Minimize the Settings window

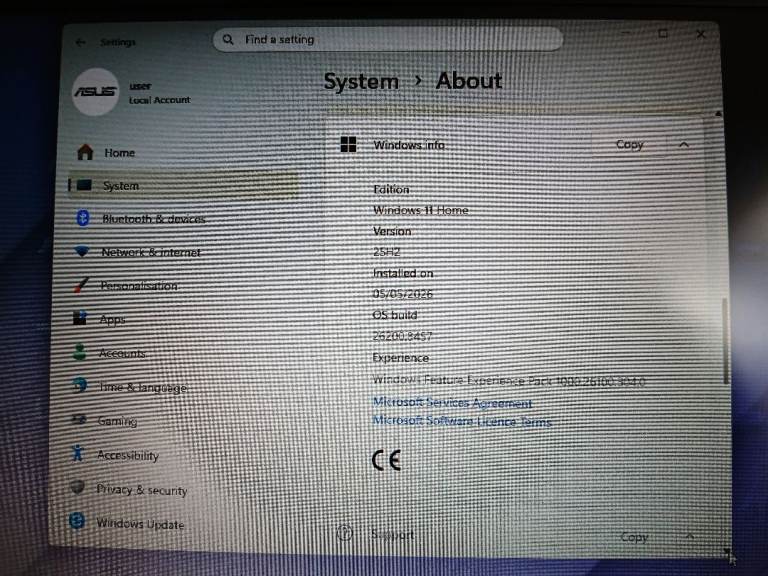[626, 33]
